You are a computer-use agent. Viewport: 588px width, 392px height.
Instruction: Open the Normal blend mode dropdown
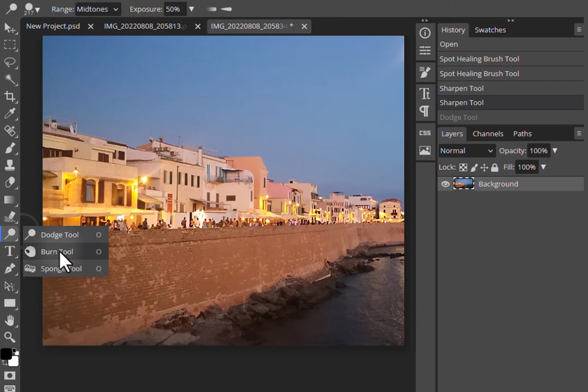point(466,151)
